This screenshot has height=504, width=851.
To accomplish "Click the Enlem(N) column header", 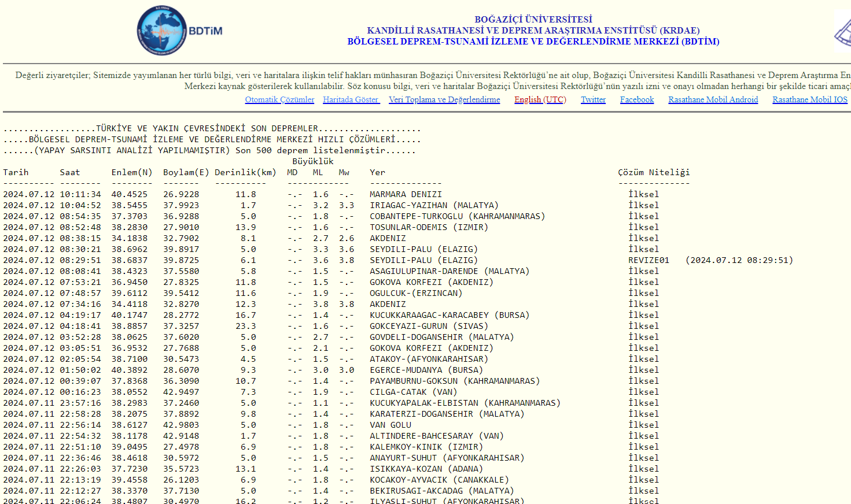I will click(132, 172).
